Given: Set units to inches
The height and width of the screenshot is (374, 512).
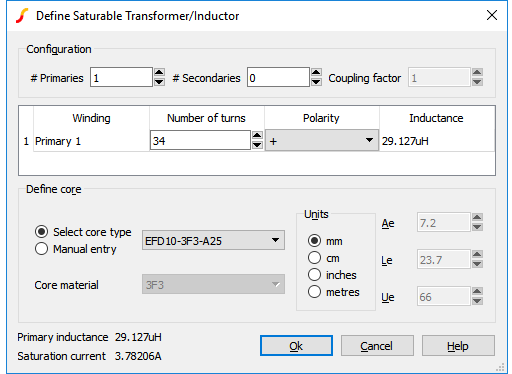Looking at the screenshot, I should 314,275.
